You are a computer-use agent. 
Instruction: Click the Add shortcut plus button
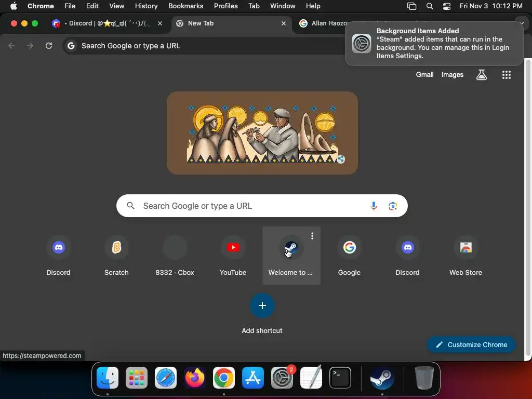pyautogui.click(x=262, y=305)
